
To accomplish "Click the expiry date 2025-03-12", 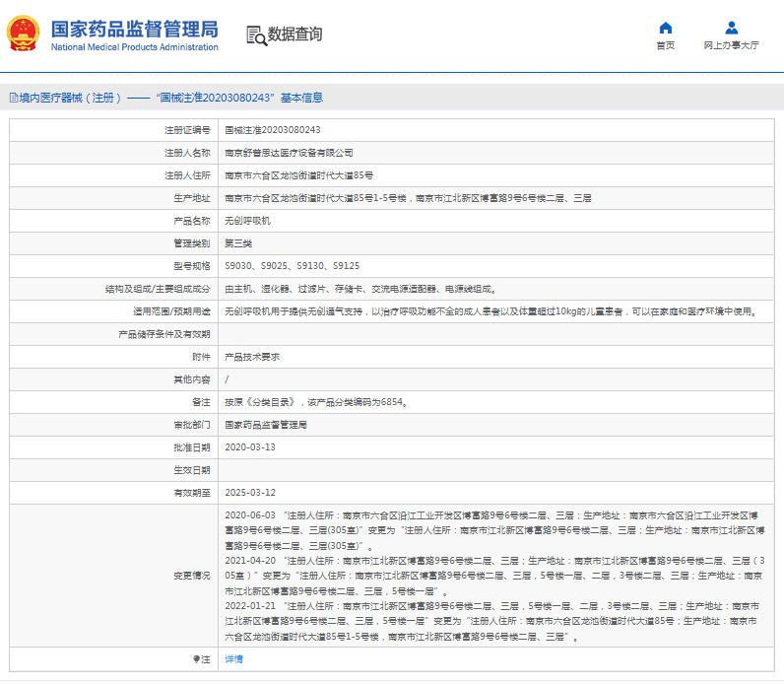I will click(x=249, y=493).
